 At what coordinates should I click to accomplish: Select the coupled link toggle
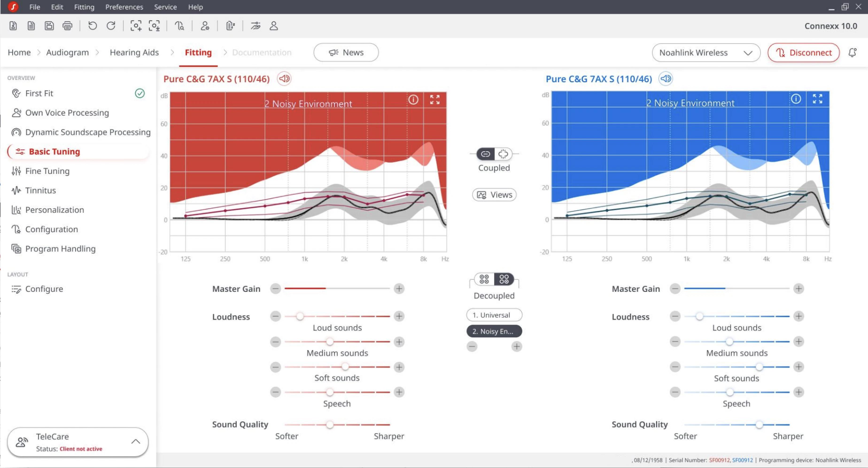(485, 154)
